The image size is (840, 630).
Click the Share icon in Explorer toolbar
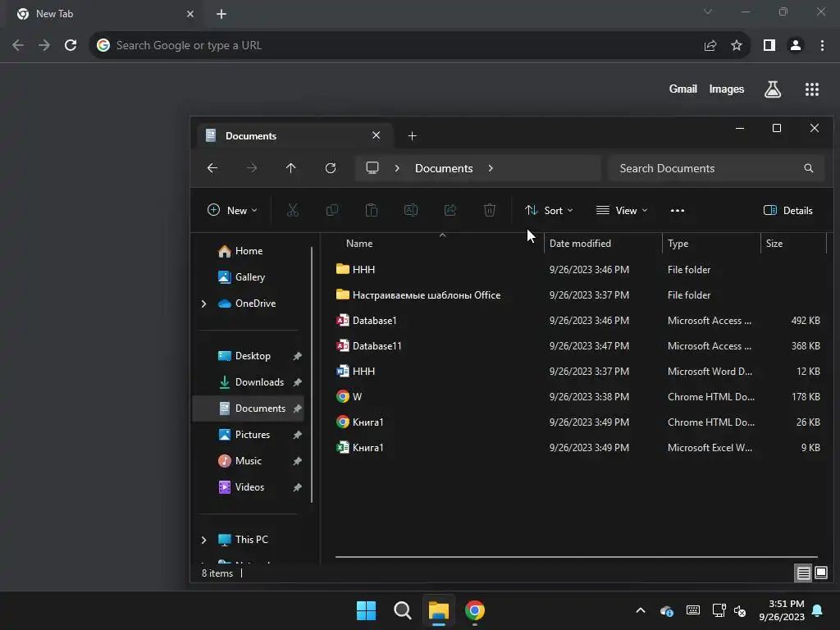pos(450,210)
